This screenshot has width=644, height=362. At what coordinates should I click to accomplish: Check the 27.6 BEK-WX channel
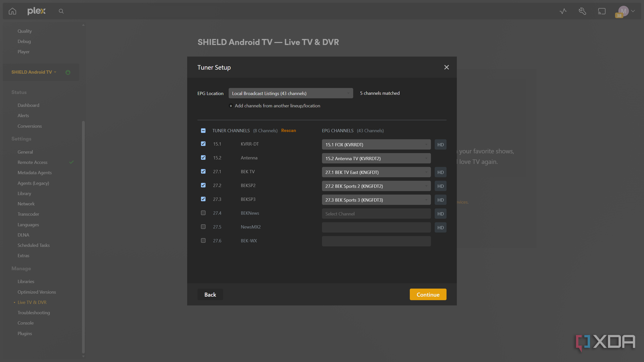(x=203, y=240)
